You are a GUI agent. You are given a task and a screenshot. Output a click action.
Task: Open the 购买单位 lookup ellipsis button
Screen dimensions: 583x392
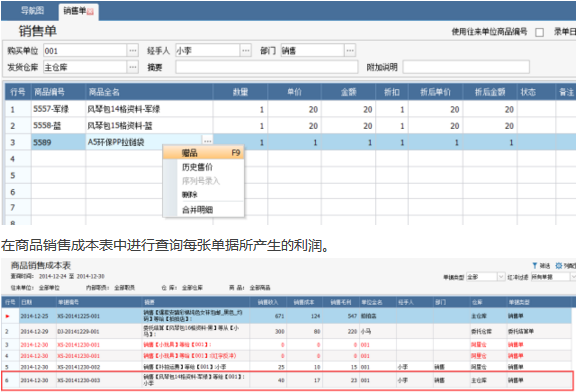click(133, 50)
